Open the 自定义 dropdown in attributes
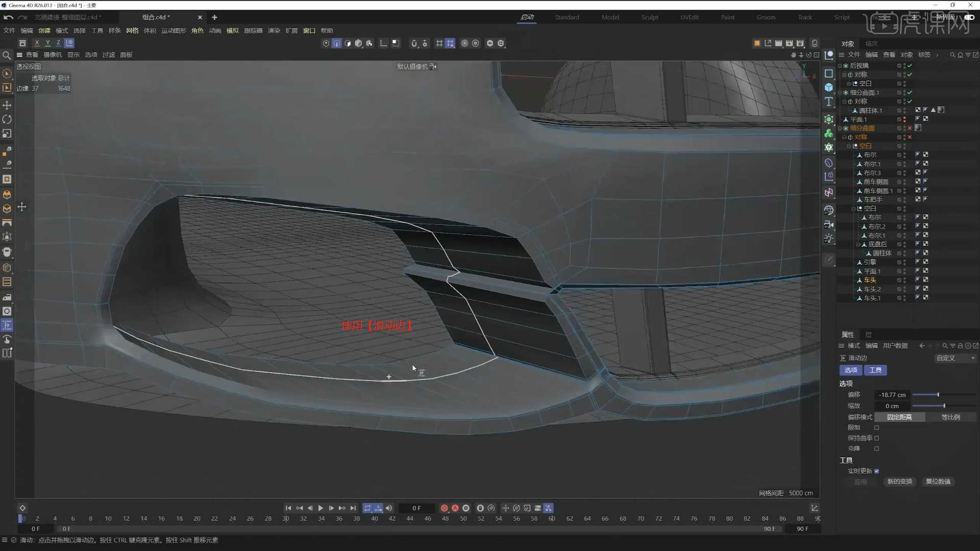 (x=955, y=358)
